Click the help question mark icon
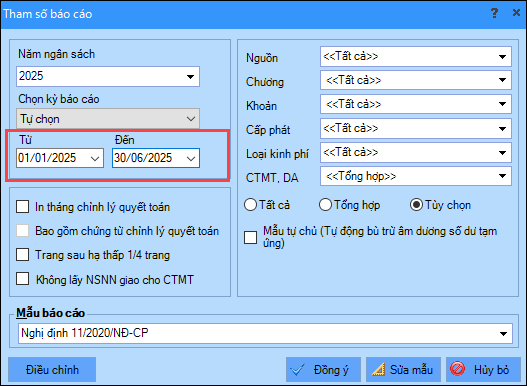 (x=494, y=13)
